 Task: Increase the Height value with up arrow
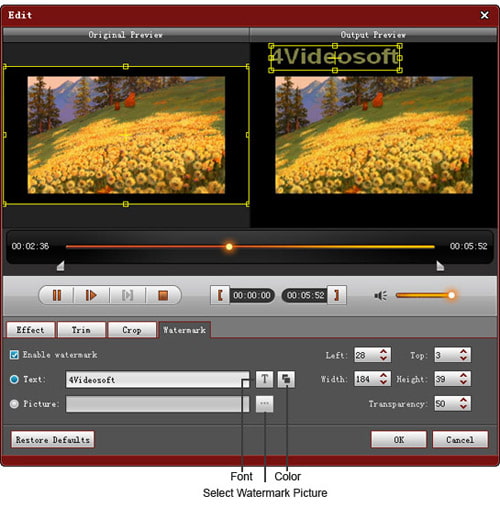[x=463, y=375]
